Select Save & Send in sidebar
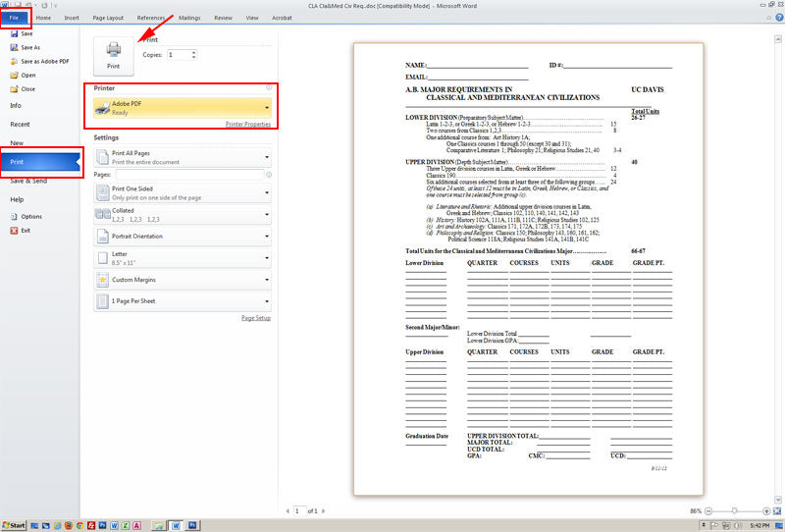Viewport: 785px width, 532px height. point(28,181)
